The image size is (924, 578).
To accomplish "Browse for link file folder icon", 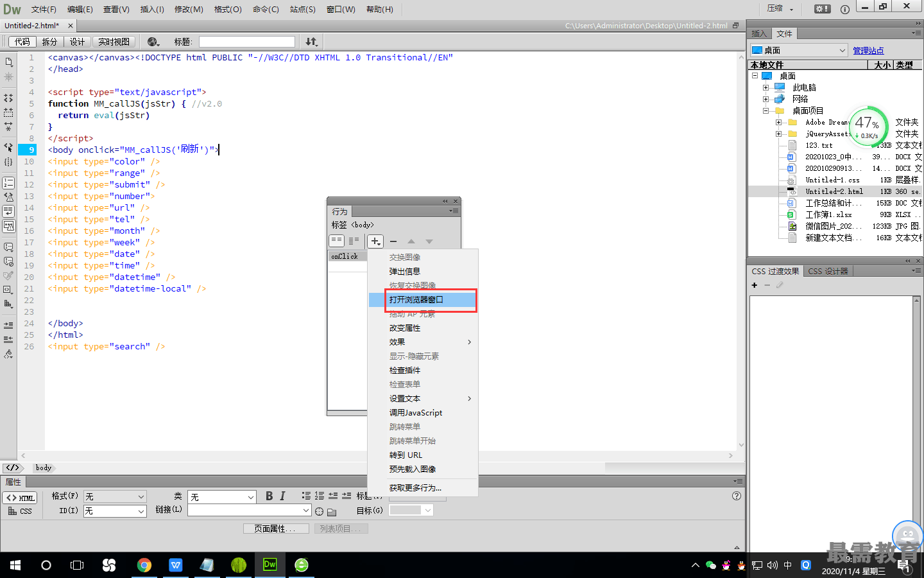I will click(x=332, y=512).
